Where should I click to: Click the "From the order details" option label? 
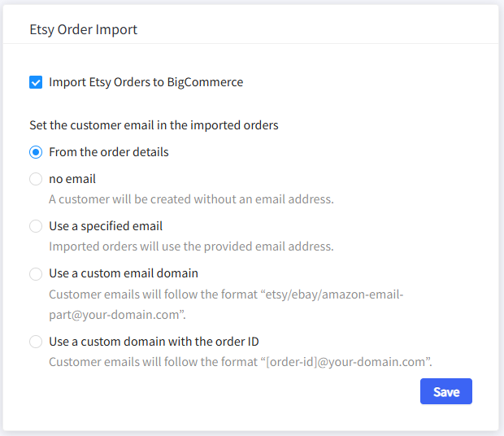109,152
